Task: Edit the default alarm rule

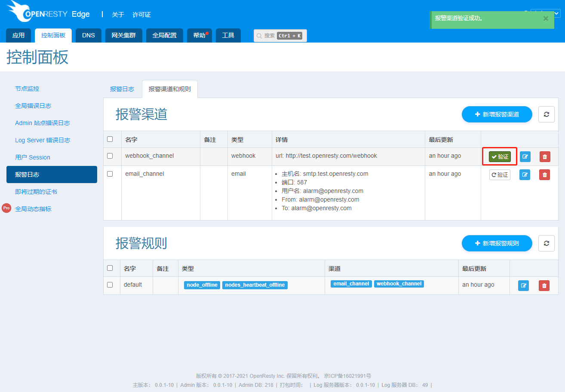Action: [523, 285]
